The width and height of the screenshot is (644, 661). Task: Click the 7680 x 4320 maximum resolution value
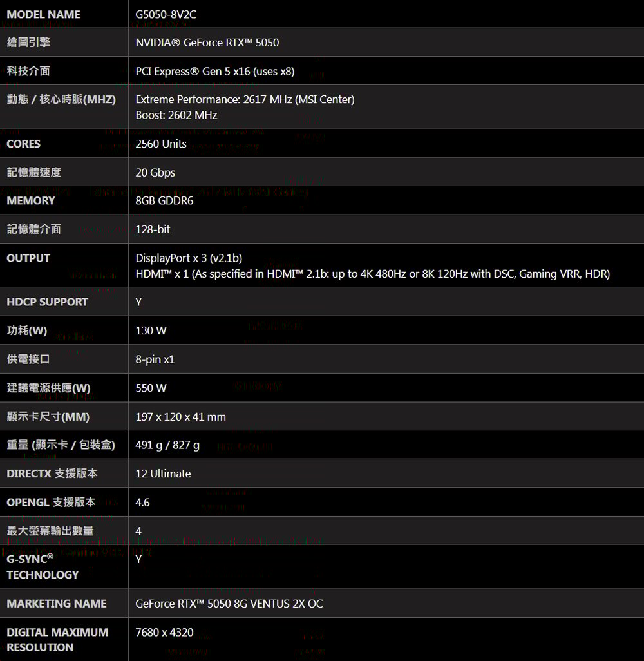pos(164,633)
